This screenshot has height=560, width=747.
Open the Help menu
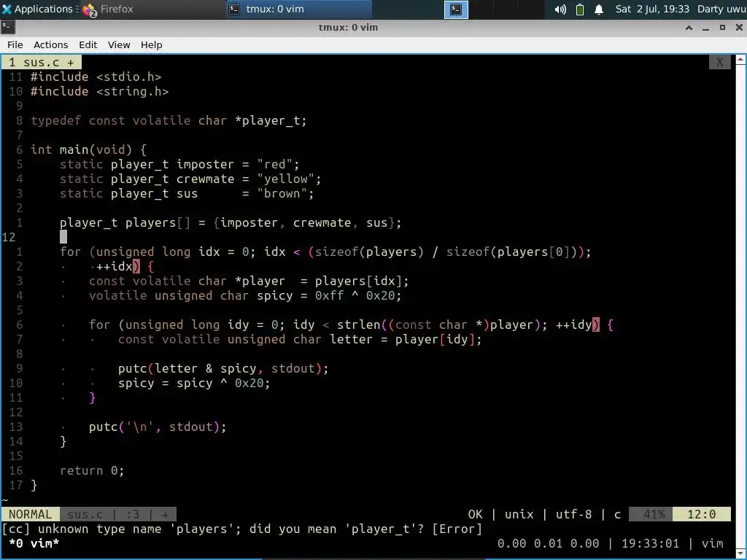[152, 44]
